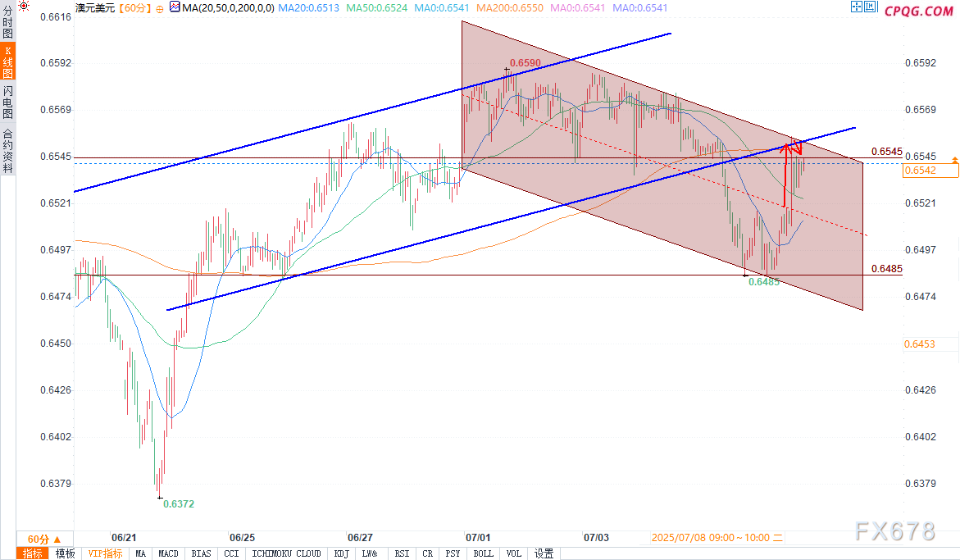Click the crosshair cursor icon
Viewport: 960px width, 560px height.
(x=857, y=7)
